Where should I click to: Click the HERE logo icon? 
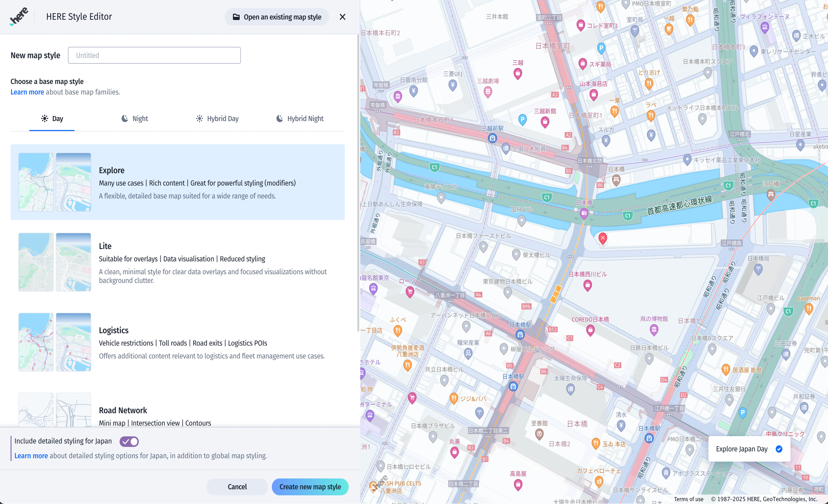click(x=19, y=17)
